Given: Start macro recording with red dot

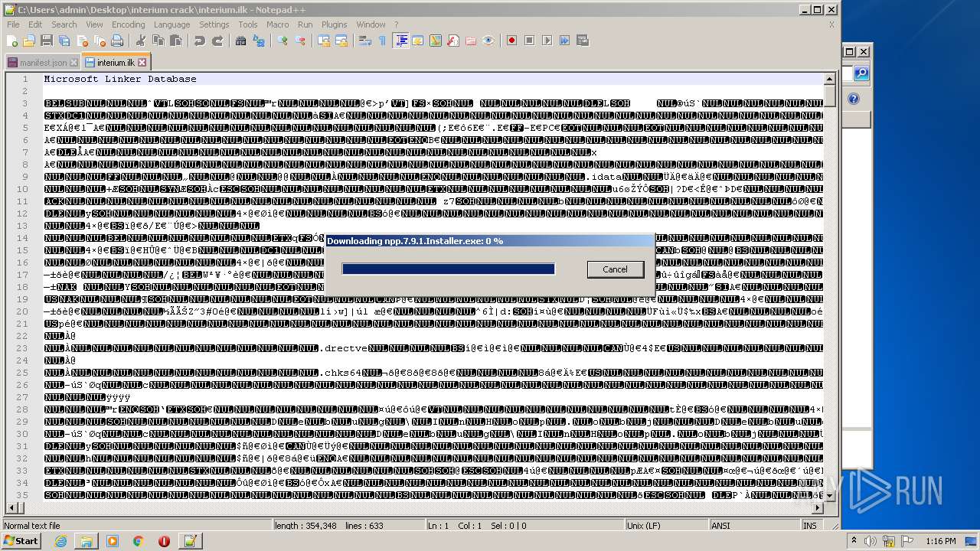Looking at the screenshot, I should pyautogui.click(x=511, y=41).
